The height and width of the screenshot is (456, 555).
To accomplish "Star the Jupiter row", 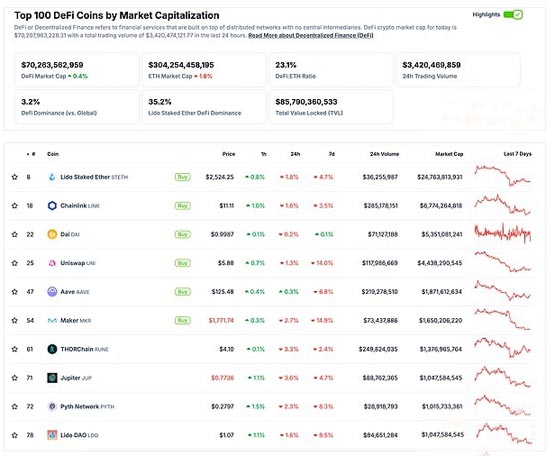I will tap(15, 378).
